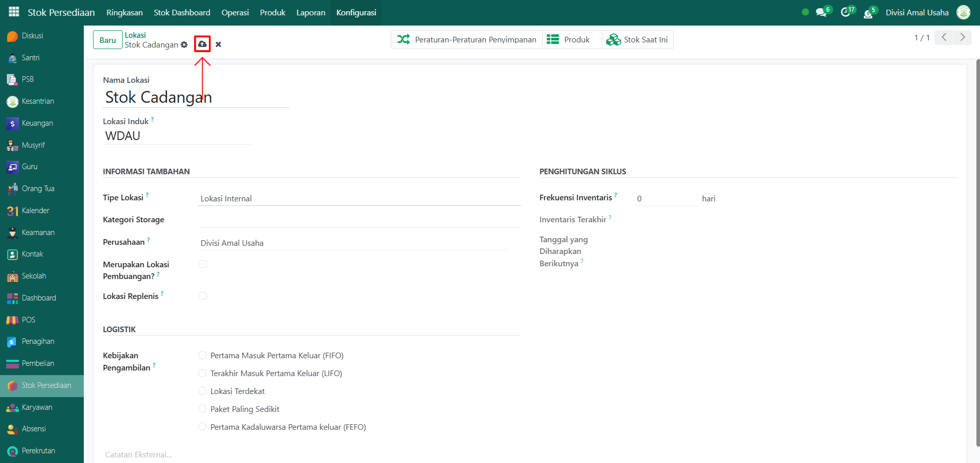Screen dimensions: 980x463
Task: Open the activities clock icon
Action: (846, 12)
